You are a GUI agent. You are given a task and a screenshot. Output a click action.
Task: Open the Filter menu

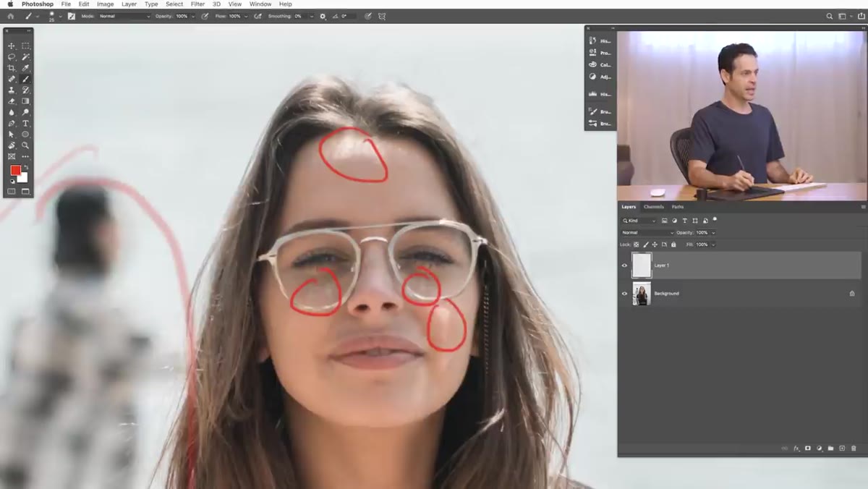coord(197,4)
